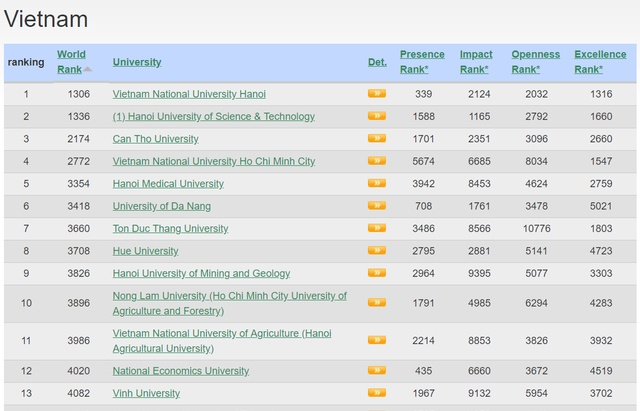Viewport: 640px width, 411px height.
Task: Click details icon for Vietnam National University of Agriculture
Action: coord(377,340)
